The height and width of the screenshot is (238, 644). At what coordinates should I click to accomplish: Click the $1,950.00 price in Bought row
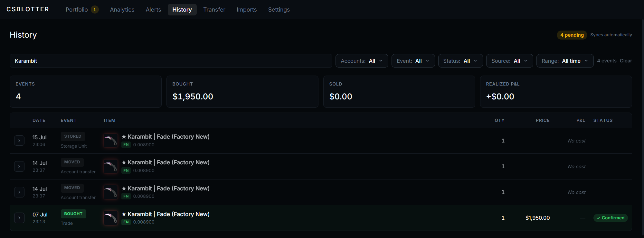point(537,218)
